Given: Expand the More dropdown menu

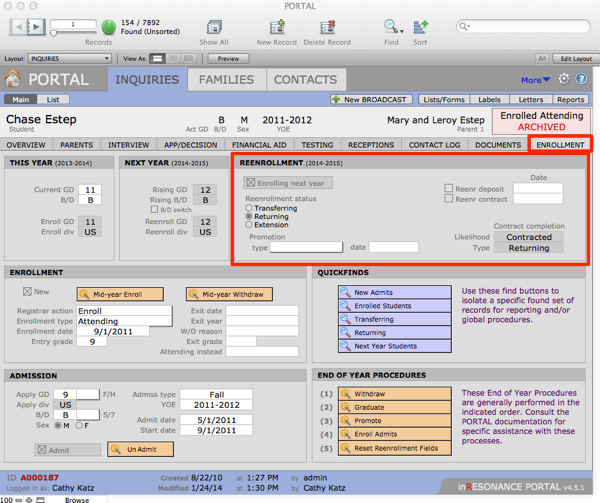Looking at the screenshot, I should [x=536, y=80].
